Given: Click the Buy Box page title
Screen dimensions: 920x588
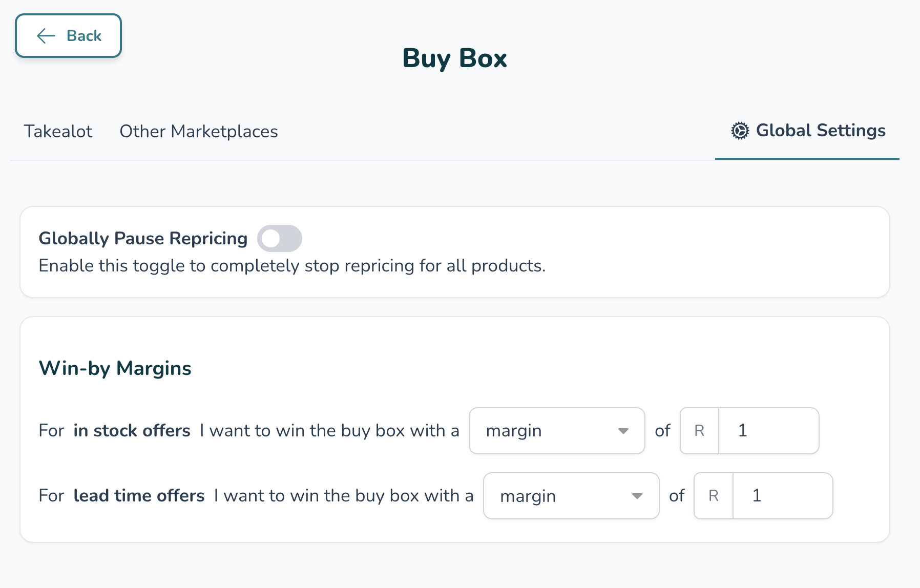Looking at the screenshot, I should (x=454, y=58).
